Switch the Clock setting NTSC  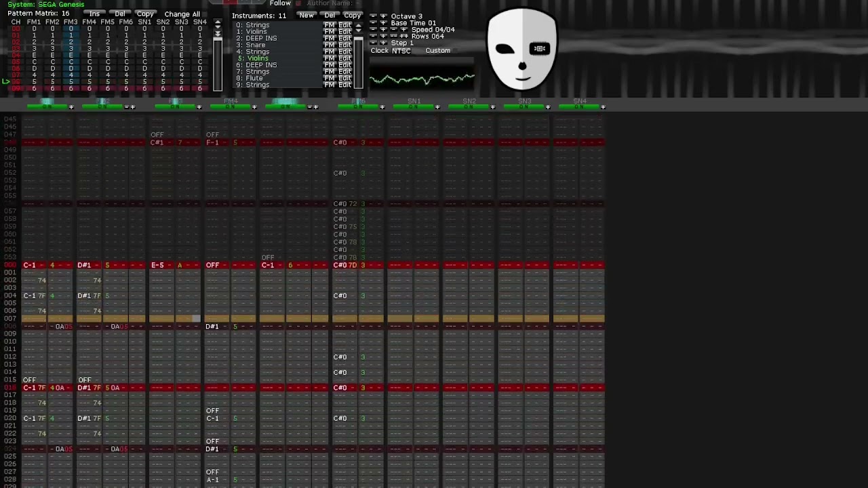coord(401,51)
